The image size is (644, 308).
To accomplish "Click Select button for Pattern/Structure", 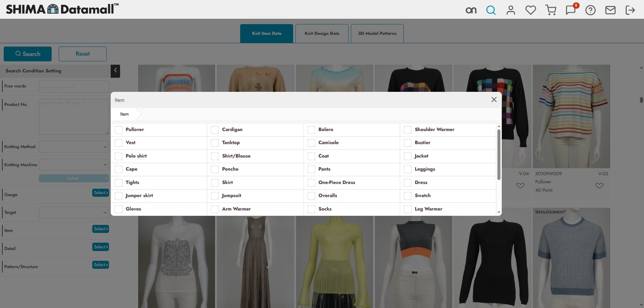I will click(101, 265).
